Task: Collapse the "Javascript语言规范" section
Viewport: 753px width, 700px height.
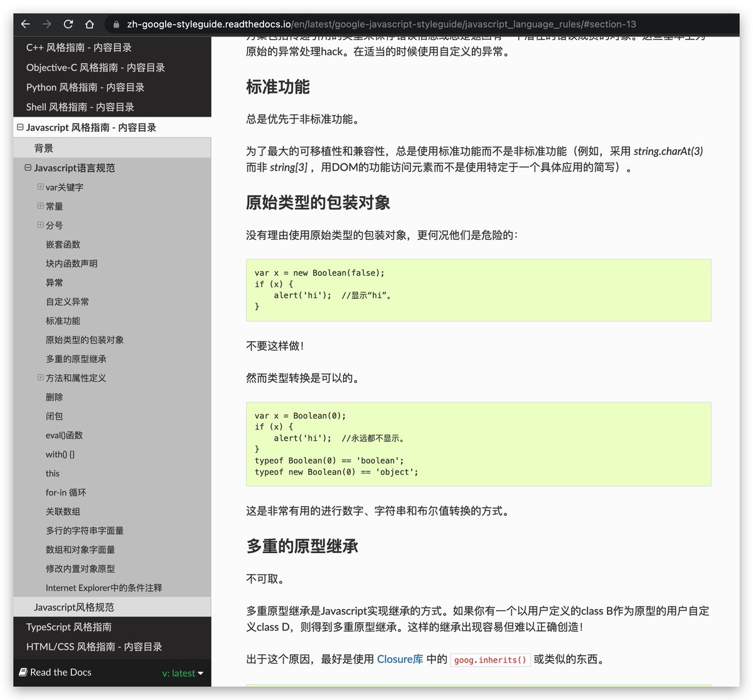Action: coord(27,168)
